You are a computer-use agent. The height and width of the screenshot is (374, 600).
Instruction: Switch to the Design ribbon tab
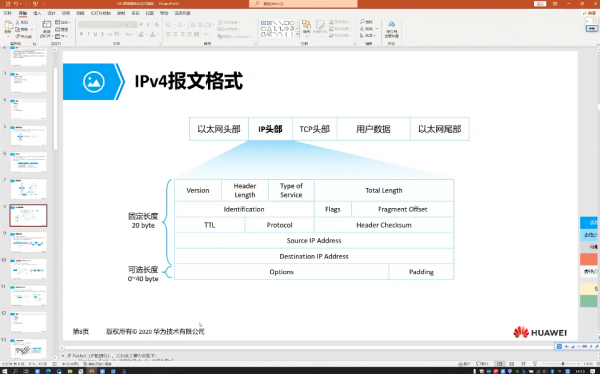tap(51, 13)
